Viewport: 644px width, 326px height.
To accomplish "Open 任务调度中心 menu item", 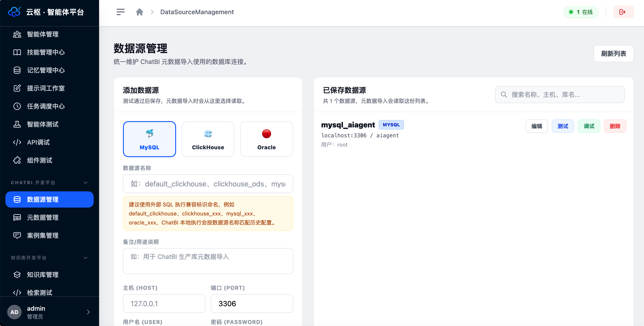I will [50, 106].
